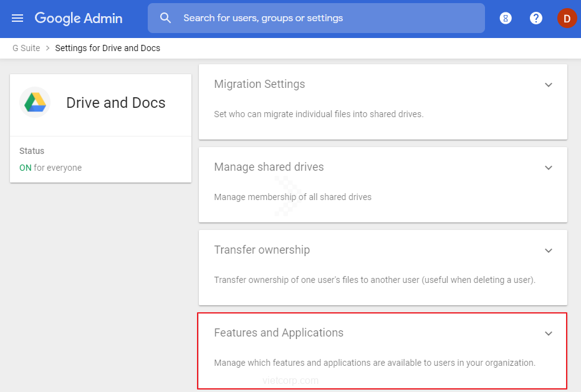The width and height of the screenshot is (581, 392).
Task: Select the Migration Settings section heading
Action: [x=259, y=84]
